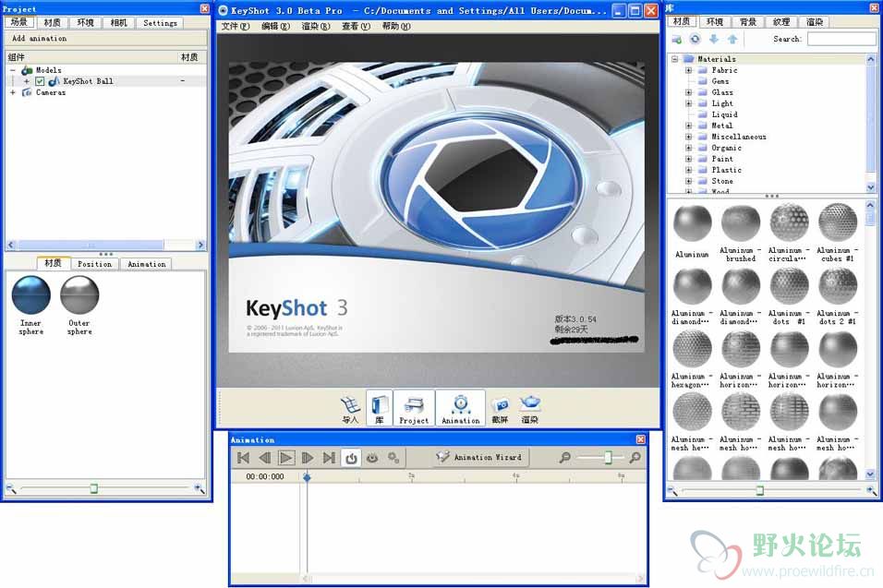Expand the Metal folder
This screenshot has width=883, height=588.
(688, 126)
